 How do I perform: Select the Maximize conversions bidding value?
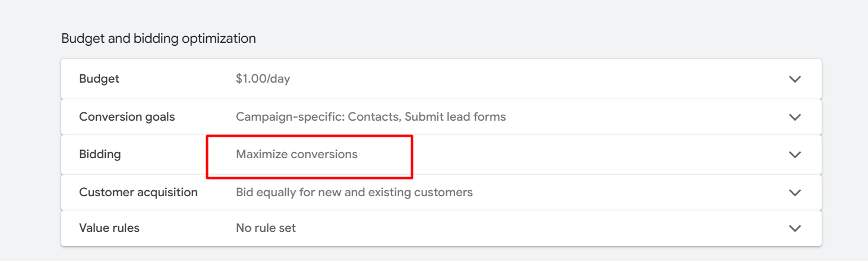[x=296, y=155]
